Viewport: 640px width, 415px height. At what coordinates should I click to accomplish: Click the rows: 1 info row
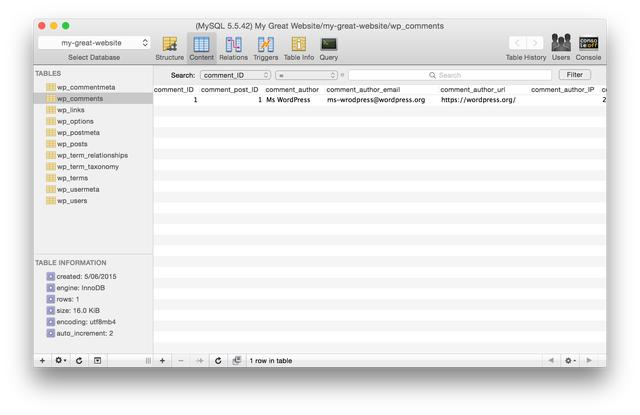[x=63, y=299]
